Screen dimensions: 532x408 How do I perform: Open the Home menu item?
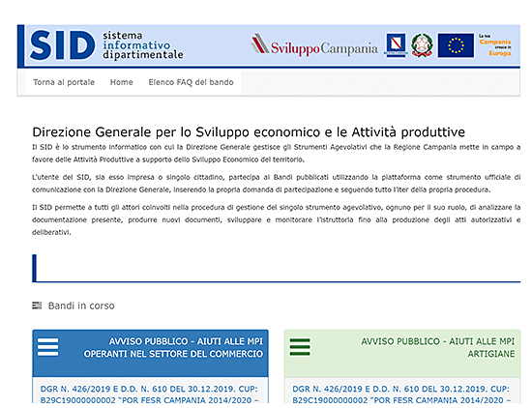tap(122, 82)
